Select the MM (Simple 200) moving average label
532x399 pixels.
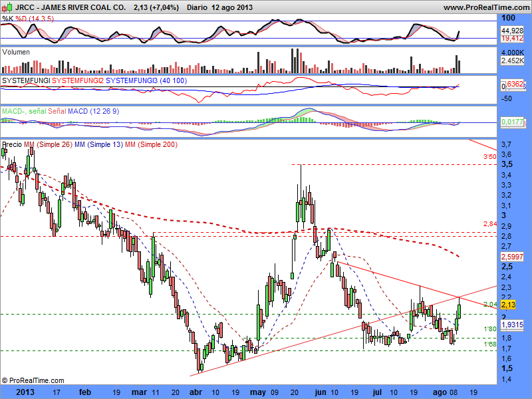(151, 144)
